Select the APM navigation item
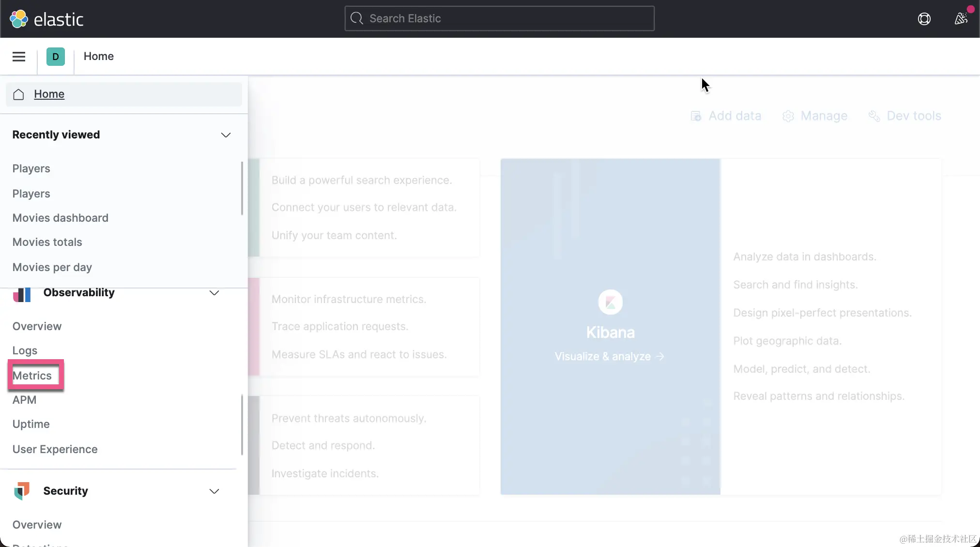The image size is (980, 547). (x=24, y=400)
